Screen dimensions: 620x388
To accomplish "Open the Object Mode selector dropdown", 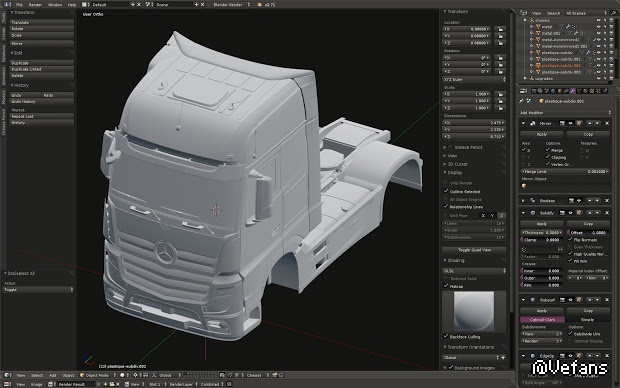I will pyautogui.click(x=98, y=375).
